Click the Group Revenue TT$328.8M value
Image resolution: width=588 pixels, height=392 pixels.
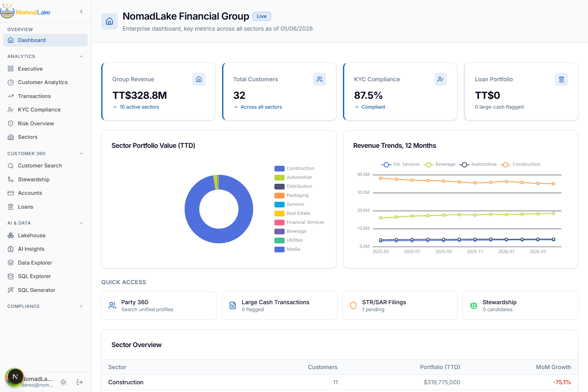[x=140, y=95]
